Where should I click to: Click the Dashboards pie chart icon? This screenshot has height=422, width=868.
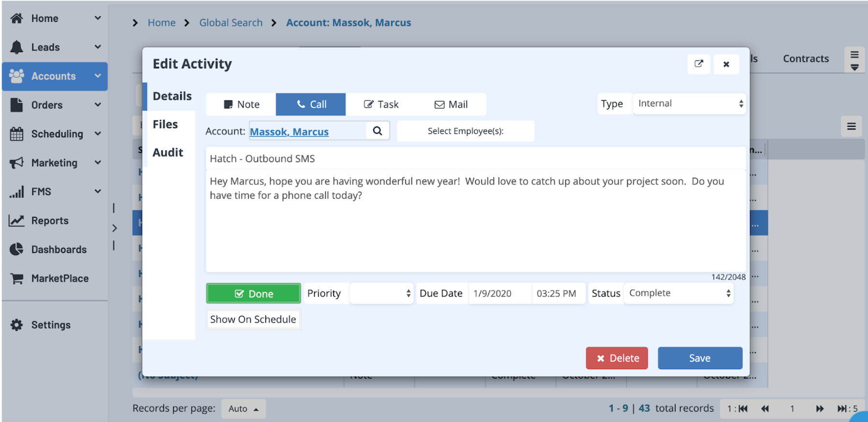tap(16, 249)
